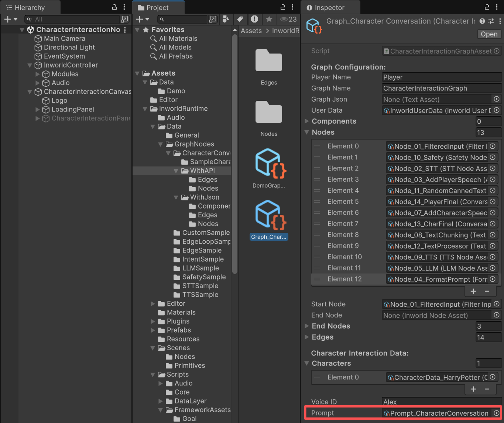Select the Logo object
The width and height of the screenshot is (504, 423).
click(x=59, y=100)
